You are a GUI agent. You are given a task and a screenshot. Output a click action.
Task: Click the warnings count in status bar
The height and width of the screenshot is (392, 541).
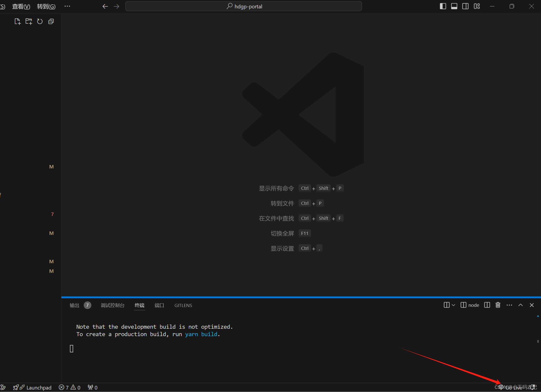[x=76, y=388]
